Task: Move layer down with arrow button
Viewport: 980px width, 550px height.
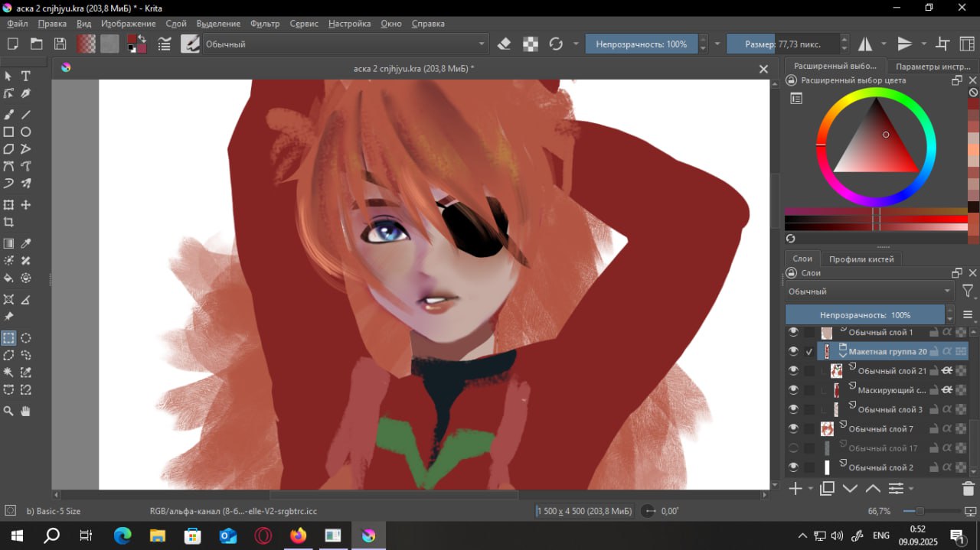Action: coord(850,488)
